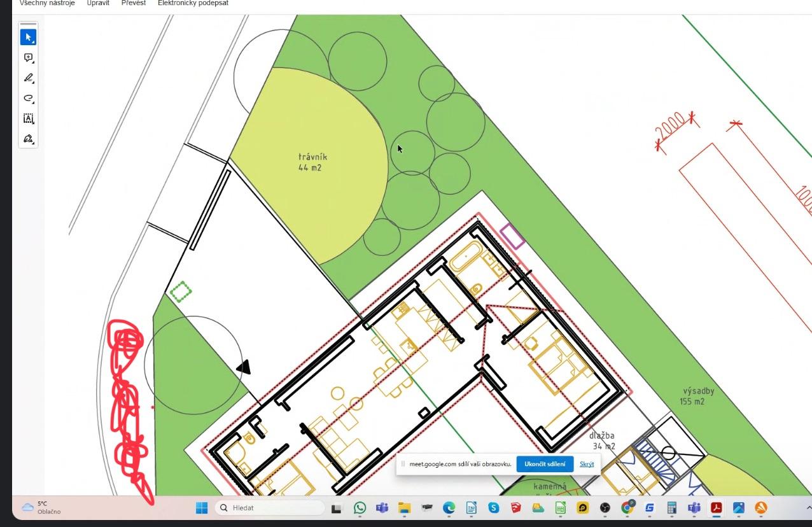Switch to Adobe Acrobat in taskbar
812x527 pixels.
point(716,508)
